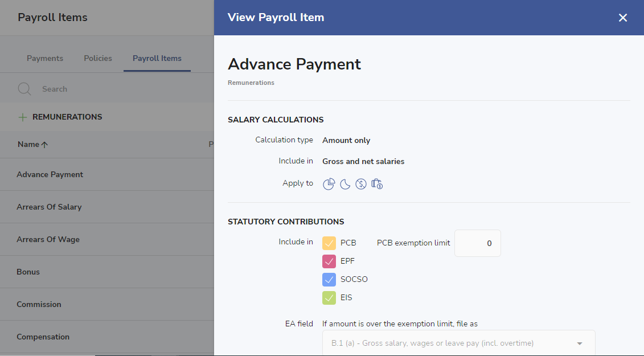Toggle the EPF checkbox
Screen dimensions: 644x356
click(329, 261)
